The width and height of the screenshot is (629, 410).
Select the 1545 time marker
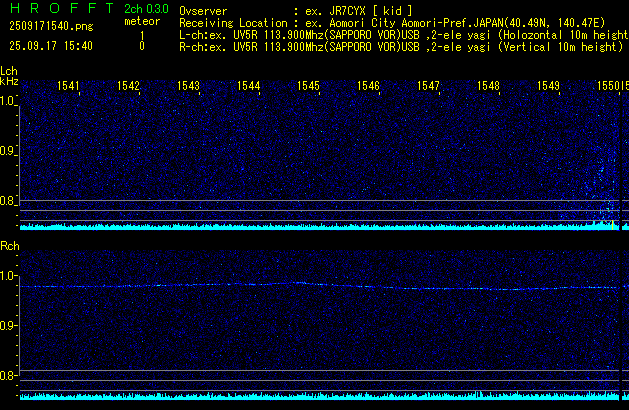[x=308, y=86]
